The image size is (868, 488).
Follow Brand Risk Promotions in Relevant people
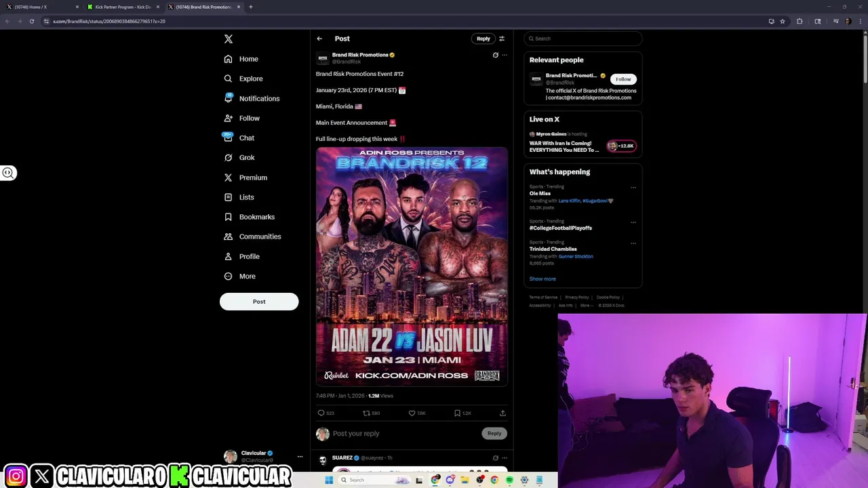[623, 79]
